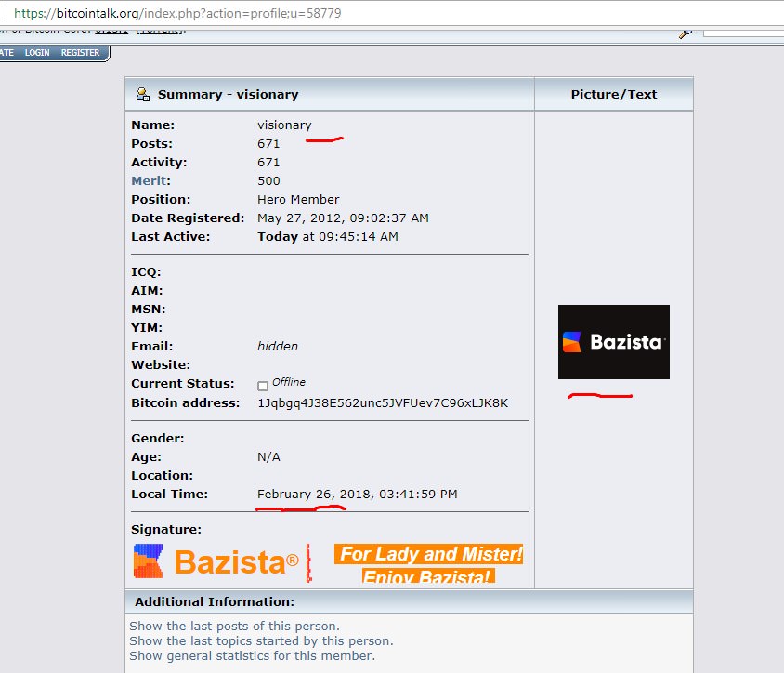784x673 pixels.
Task: Click the profile summary user icon
Action: pyautogui.click(x=143, y=94)
